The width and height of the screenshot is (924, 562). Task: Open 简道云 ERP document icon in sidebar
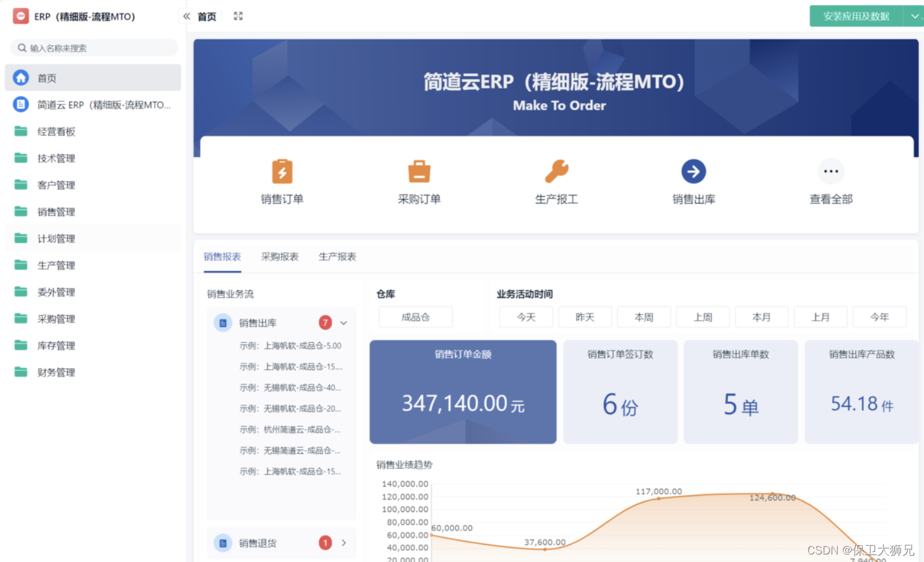coord(21,104)
